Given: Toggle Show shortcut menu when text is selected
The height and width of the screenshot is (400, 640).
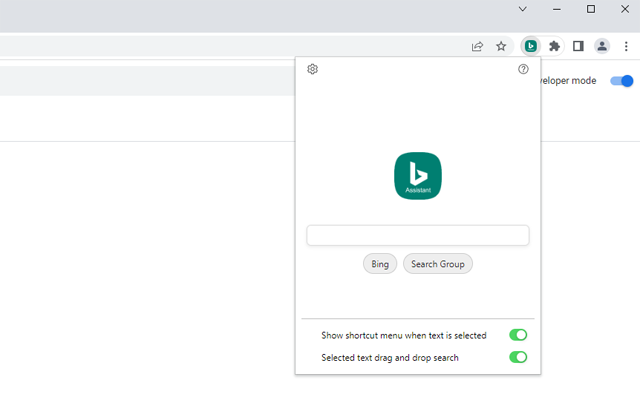Looking at the screenshot, I should click(x=518, y=335).
